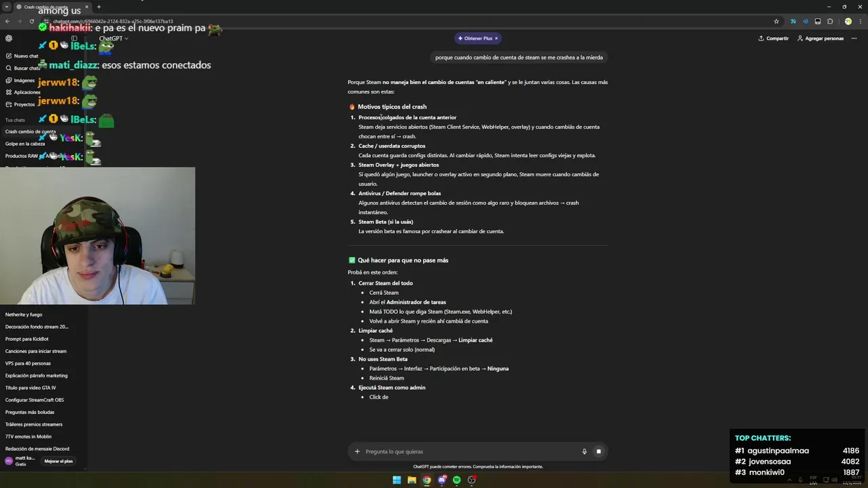Open Windows Start menu

397,480
